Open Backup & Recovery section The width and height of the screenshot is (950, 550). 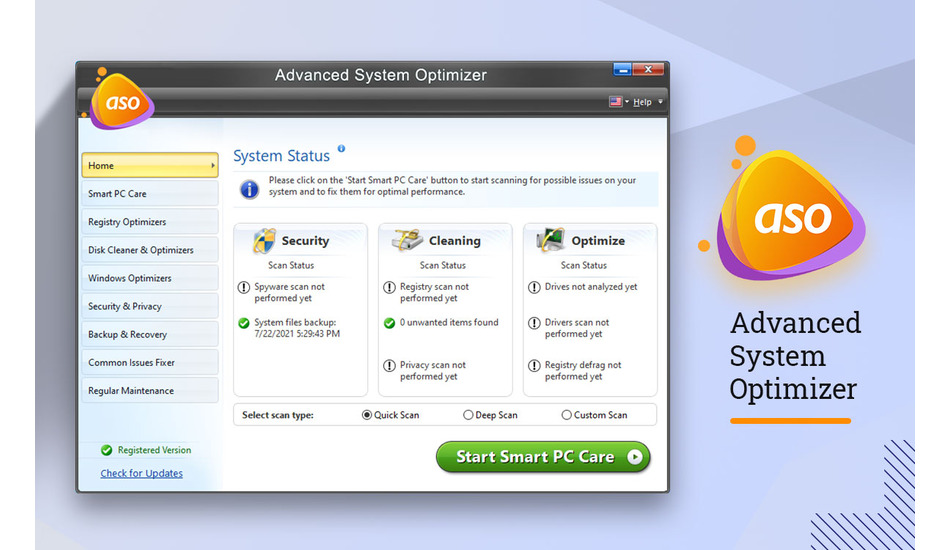(x=150, y=334)
